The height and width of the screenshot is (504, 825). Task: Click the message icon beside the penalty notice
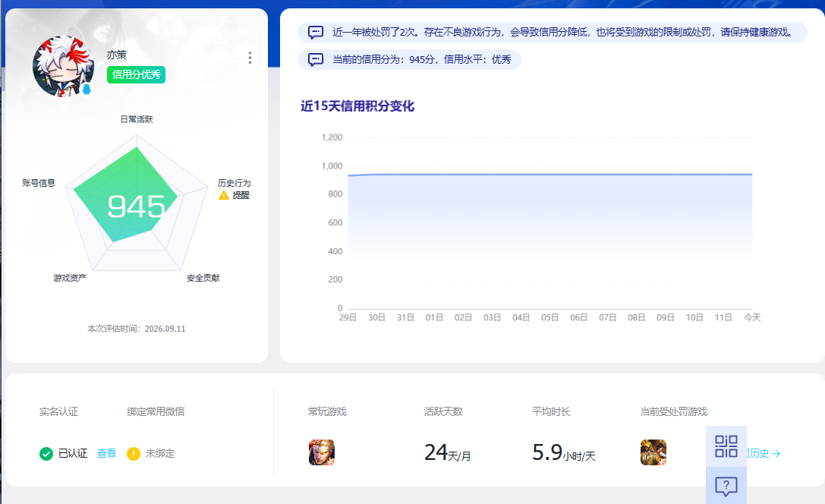point(316,33)
